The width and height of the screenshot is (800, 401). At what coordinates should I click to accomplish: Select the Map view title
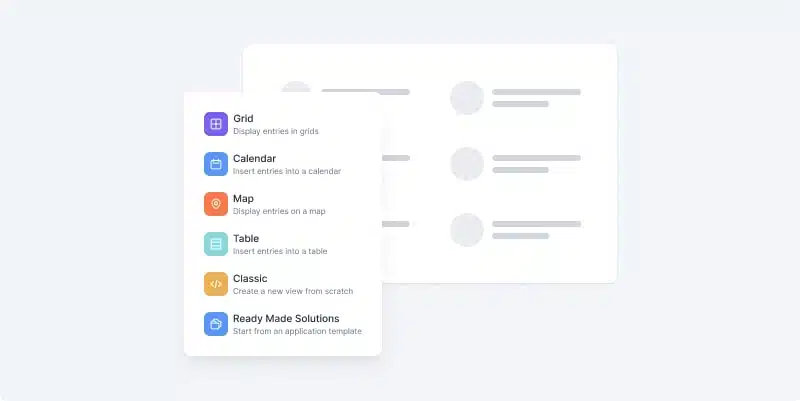243,198
